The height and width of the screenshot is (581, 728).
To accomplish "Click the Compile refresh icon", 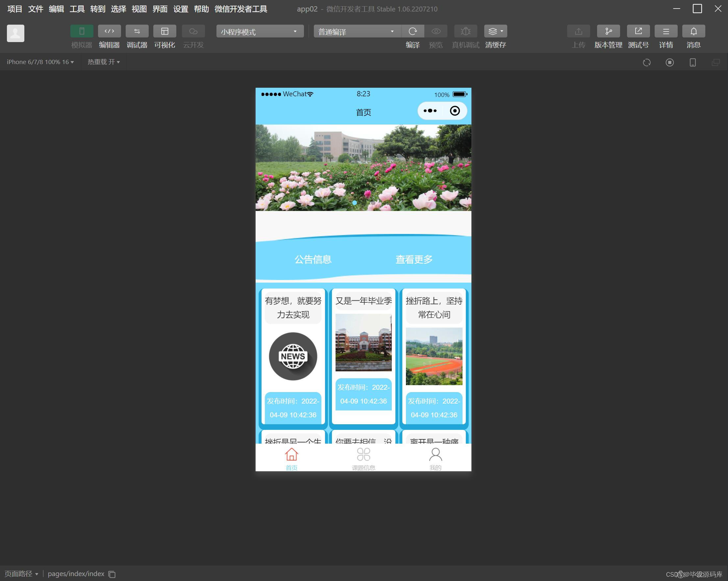I will point(413,31).
